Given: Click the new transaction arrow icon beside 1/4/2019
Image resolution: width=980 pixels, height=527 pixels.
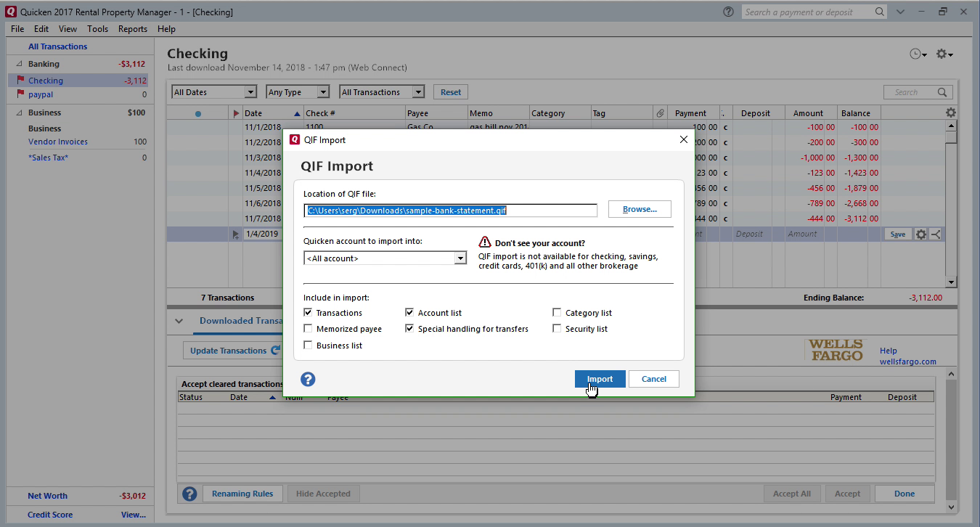Looking at the screenshot, I should [x=236, y=234].
